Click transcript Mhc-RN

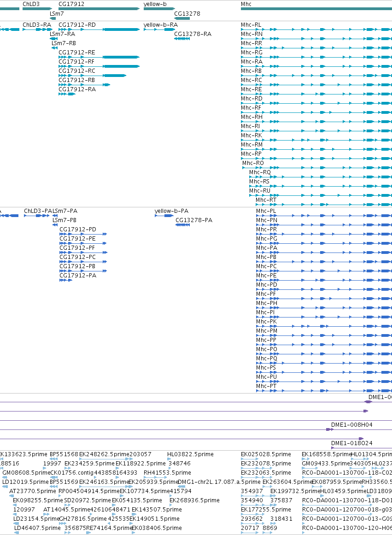click(x=252, y=34)
